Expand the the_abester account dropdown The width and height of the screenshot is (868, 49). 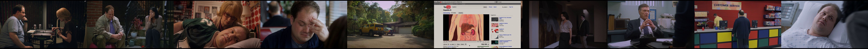click(x=505, y=7)
